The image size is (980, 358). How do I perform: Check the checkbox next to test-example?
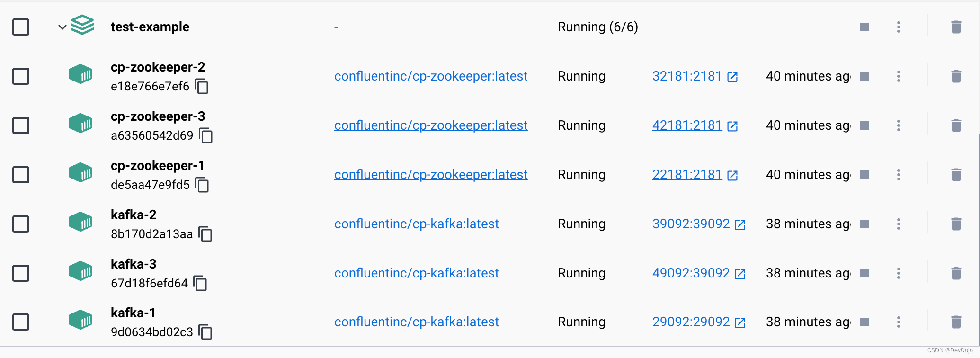click(x=21, y=27)
